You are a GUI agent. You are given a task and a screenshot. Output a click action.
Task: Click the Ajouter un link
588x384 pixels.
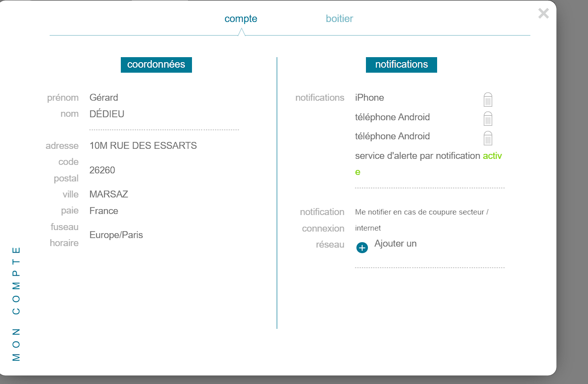pos(396,244)
